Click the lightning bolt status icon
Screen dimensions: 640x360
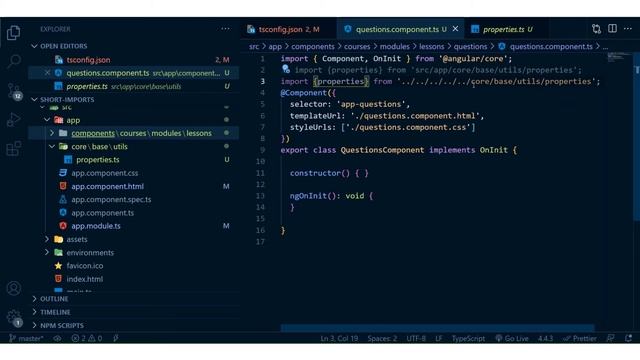click(116, 338)
